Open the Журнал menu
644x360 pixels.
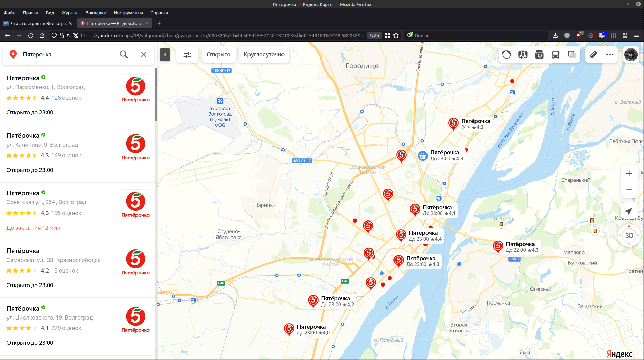70,13
